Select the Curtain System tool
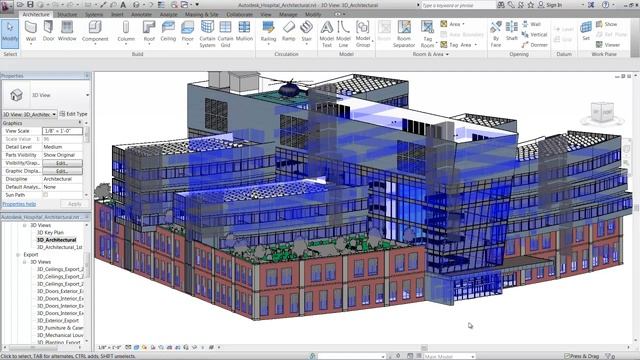 207,34
